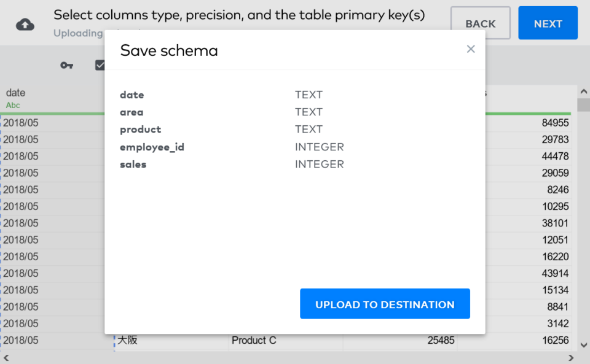Viewport: 590px width, 364px height.
Task: Click the primary key icon
Action: tap(66, 65)
